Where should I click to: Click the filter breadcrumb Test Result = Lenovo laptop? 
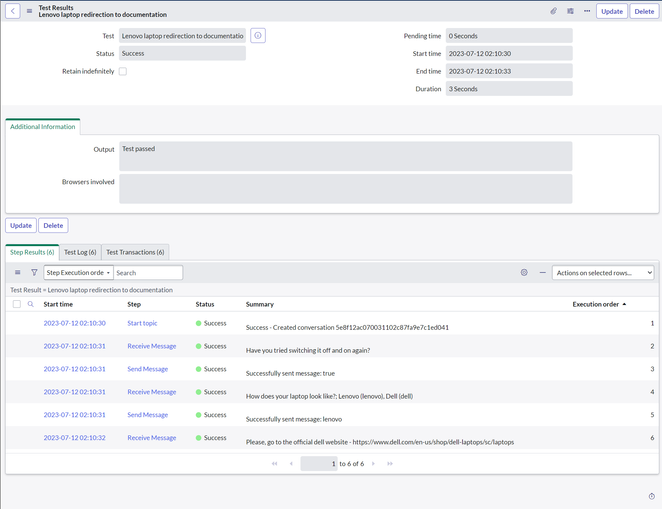tap(92, 290)
